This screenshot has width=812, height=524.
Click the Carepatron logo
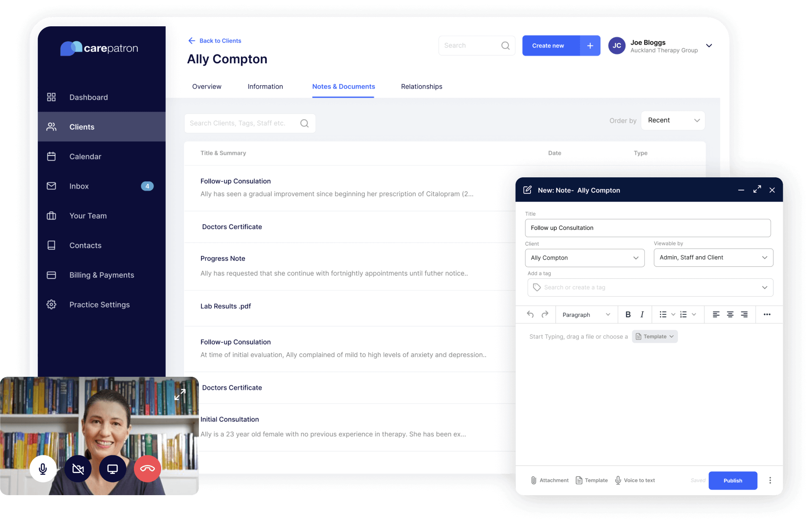pos(99,48)
